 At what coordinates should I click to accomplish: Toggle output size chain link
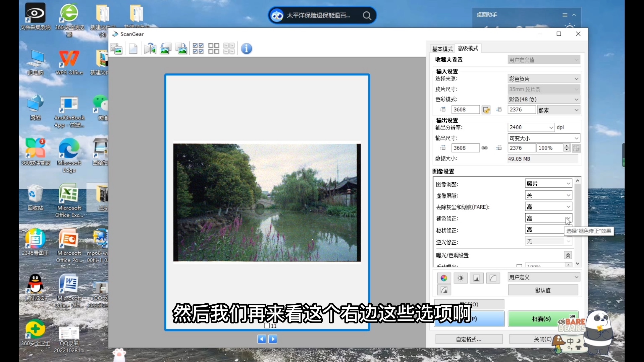coord(485,148)
